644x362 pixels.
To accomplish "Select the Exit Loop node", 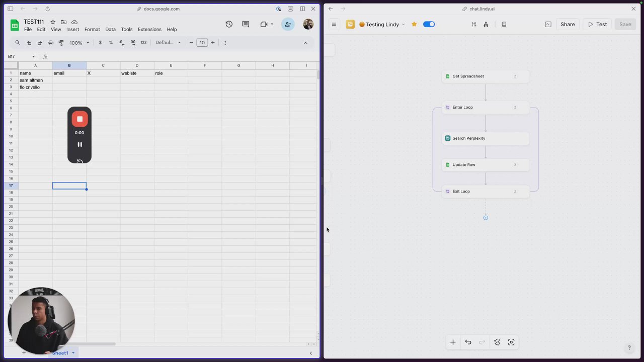I will coord(486,192).
